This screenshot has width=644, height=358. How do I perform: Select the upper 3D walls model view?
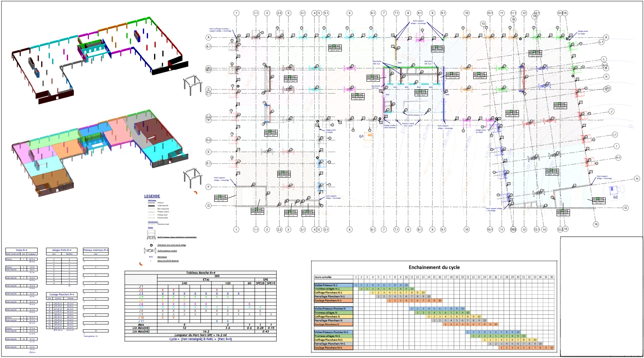tap(100, 60)
